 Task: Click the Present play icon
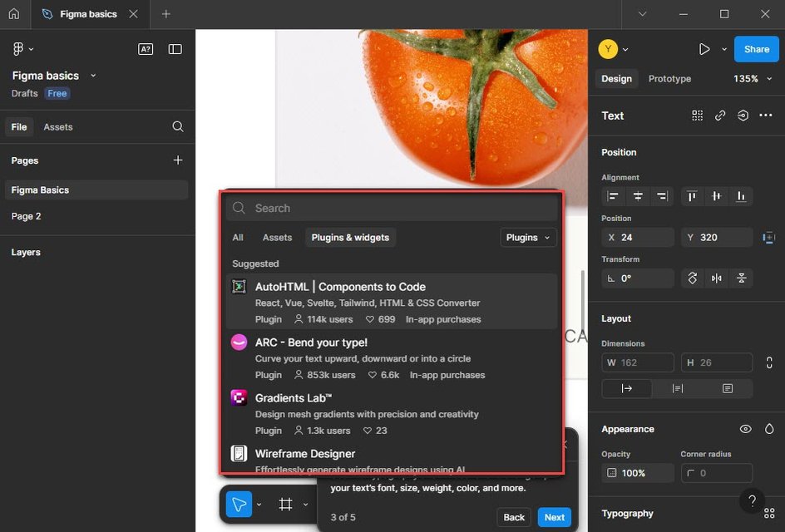(x=704, y=49)
